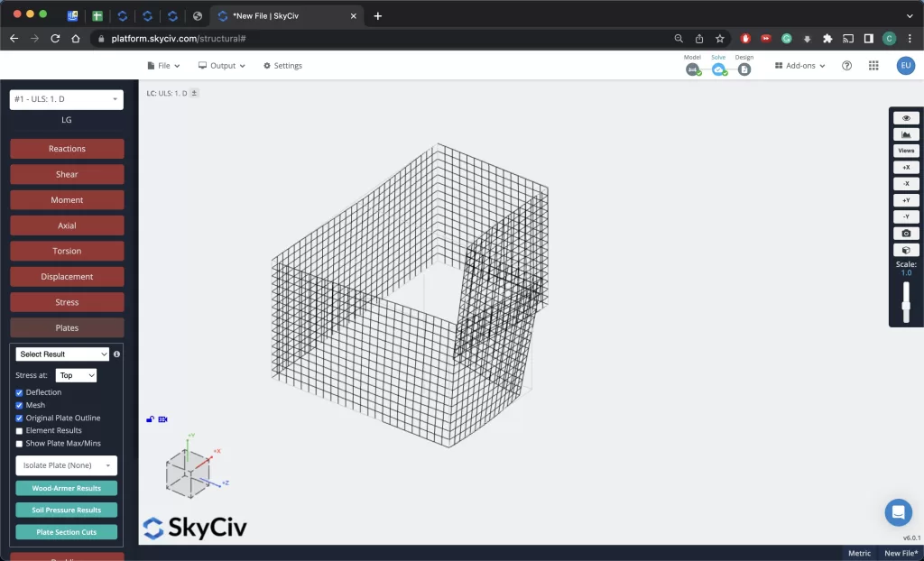
Task: Switch to the *New File | SkyCiv tab
Action: pyautogui.click(x=287, y=16)
